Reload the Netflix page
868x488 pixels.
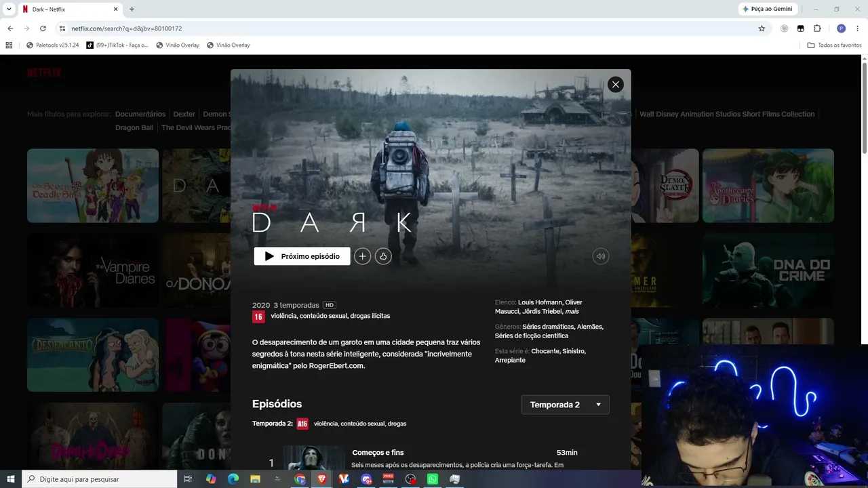click(43, 28)
